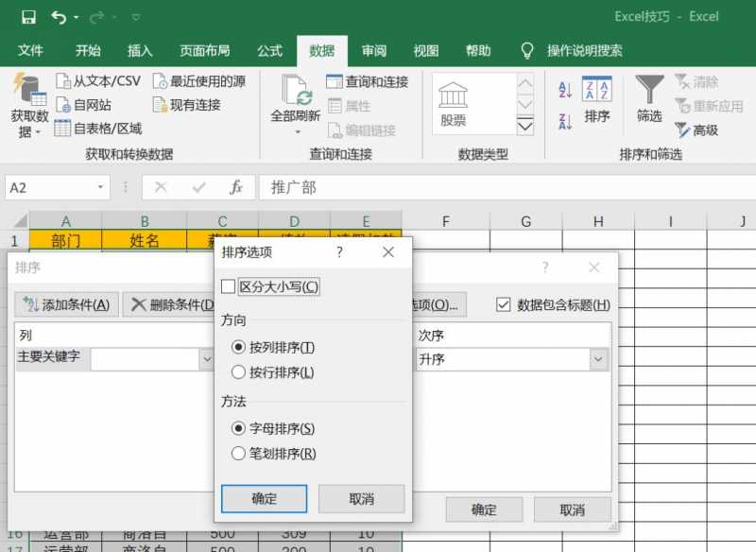Select 按行排序 radio option
Screen dimensions: 756x552
coord(238,372)
